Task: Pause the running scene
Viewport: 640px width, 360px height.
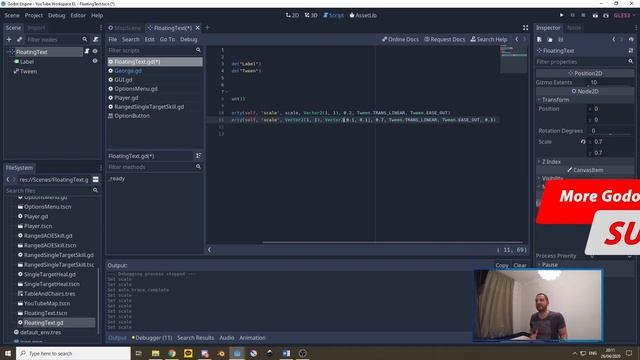Action: [573, 15]
